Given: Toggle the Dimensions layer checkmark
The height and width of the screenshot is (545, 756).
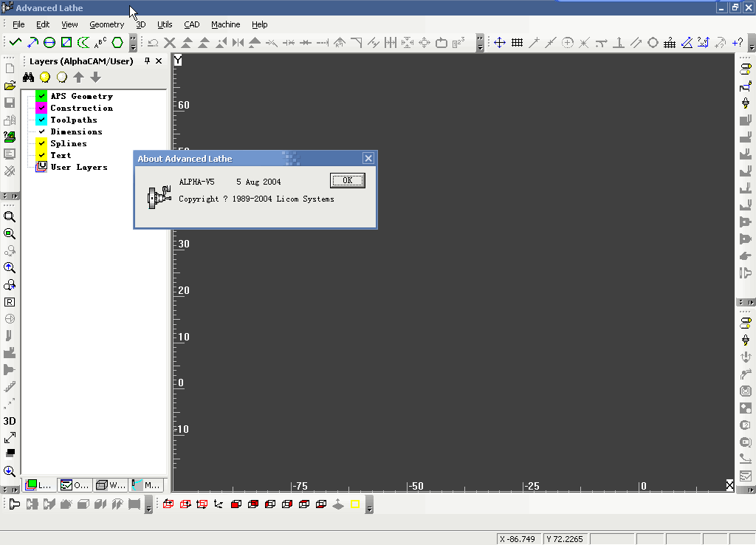Looking at the screenshot, I should (41, 131).
